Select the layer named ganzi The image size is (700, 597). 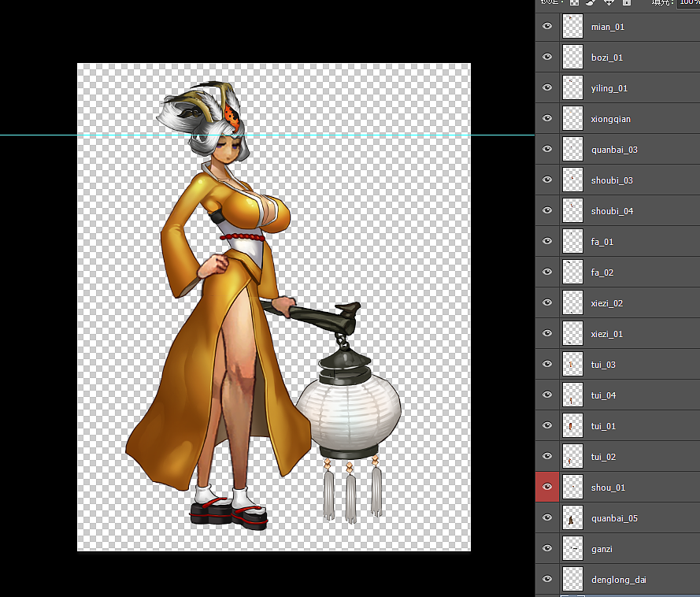coord(602,549)
